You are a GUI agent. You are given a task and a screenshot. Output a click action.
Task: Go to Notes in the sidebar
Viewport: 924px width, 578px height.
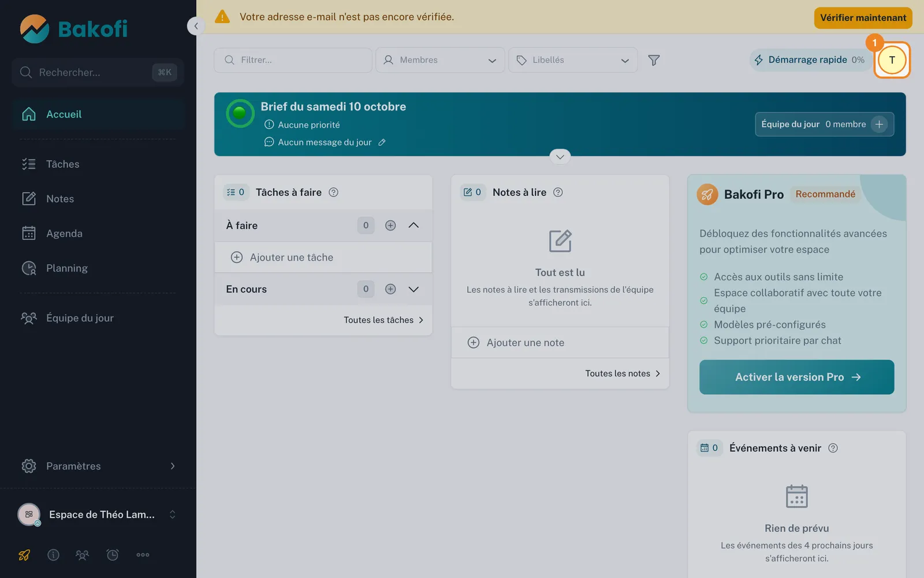pyautogui.click(x=98, y=199)
